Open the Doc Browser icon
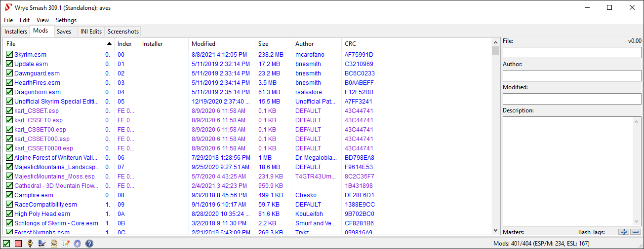Viewport: 644px width, 249px height. [54, 244]
